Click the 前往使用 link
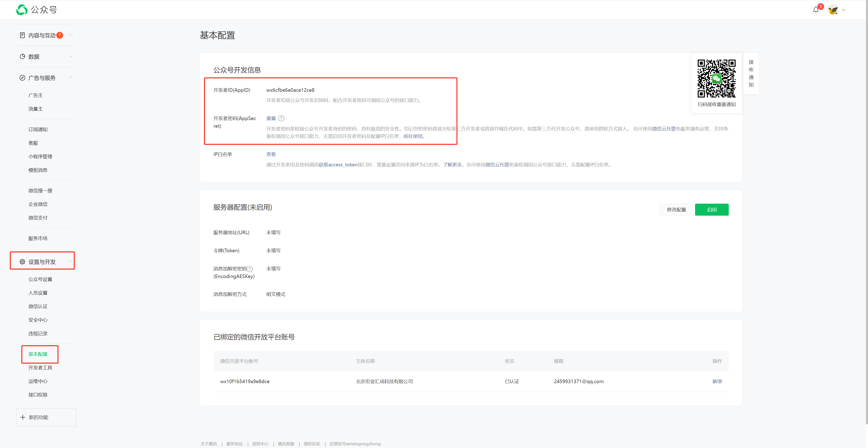Image resolution: width=868 pixels, height=448 pixels. 413,137
